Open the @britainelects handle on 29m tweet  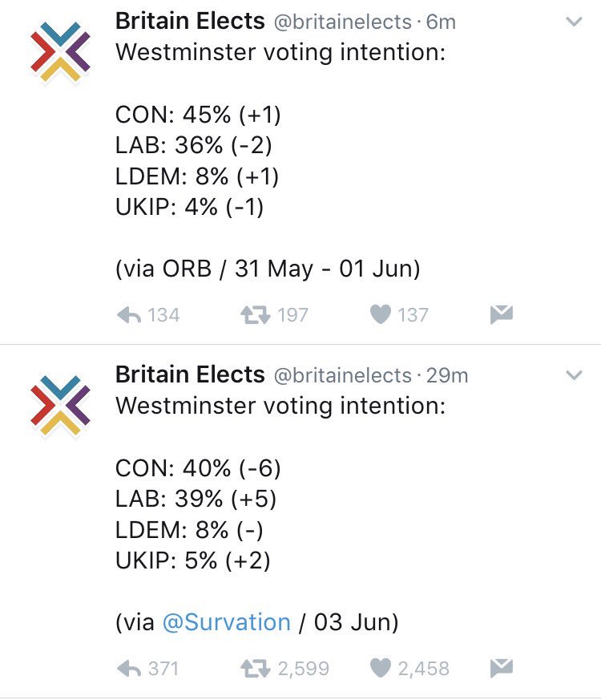[x=345, y=374]
